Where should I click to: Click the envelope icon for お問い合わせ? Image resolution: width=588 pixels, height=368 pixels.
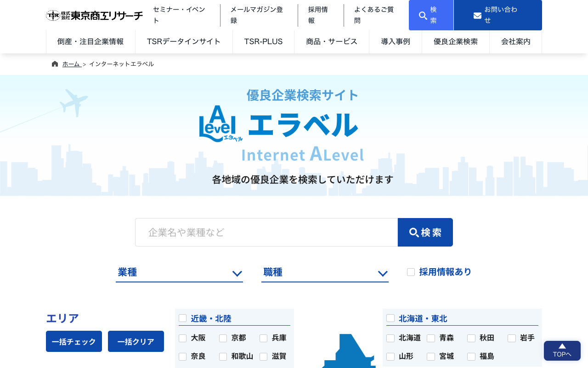coord(477,16)
